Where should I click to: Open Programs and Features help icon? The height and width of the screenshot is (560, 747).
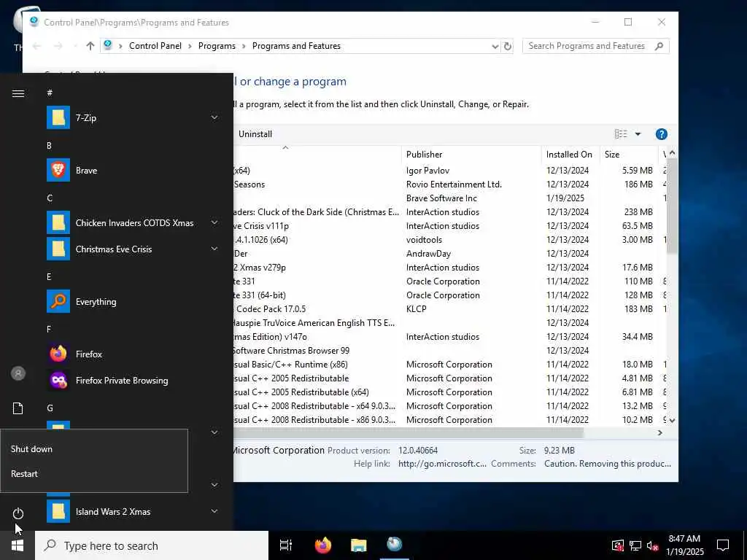coord(661,134)
